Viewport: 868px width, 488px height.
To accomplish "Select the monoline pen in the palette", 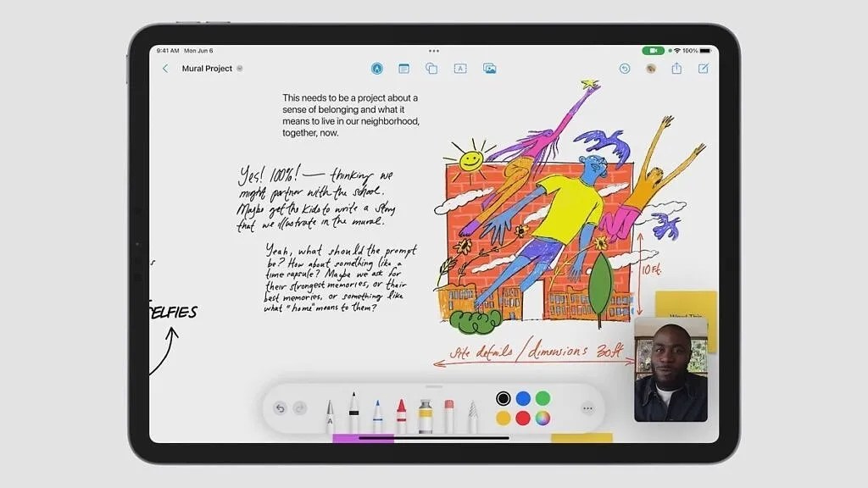I will pyautogui.click(x=378, y=413).
